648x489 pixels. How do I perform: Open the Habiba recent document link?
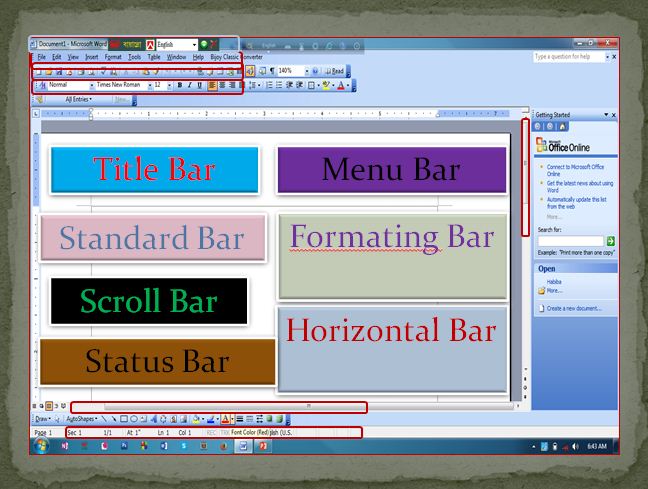click(554, 281)
